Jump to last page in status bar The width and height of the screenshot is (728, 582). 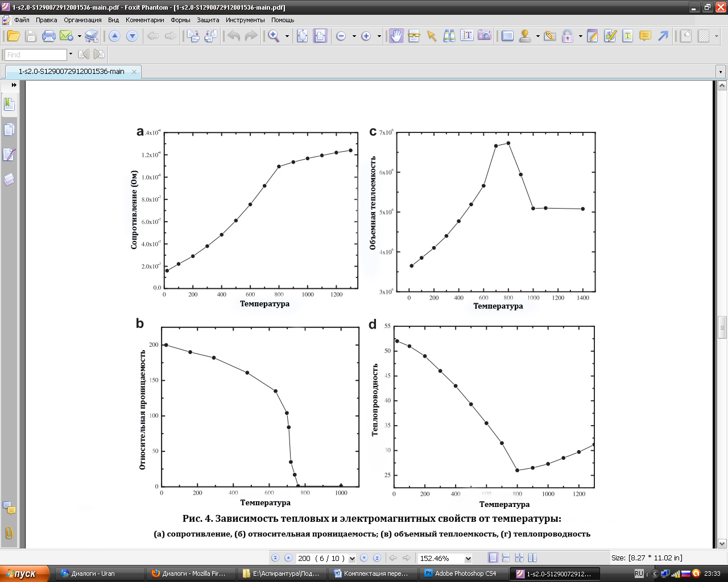click(377, 558)
